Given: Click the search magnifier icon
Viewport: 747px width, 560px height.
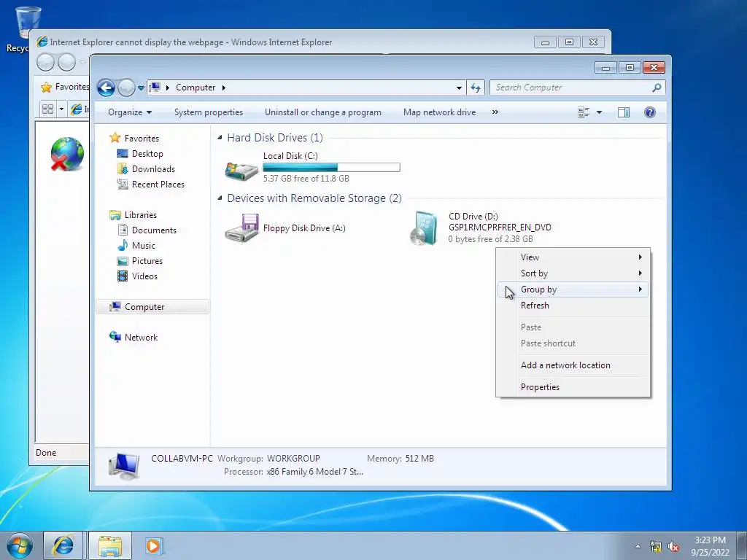Looking at the screenshot, I should (657, 87).
